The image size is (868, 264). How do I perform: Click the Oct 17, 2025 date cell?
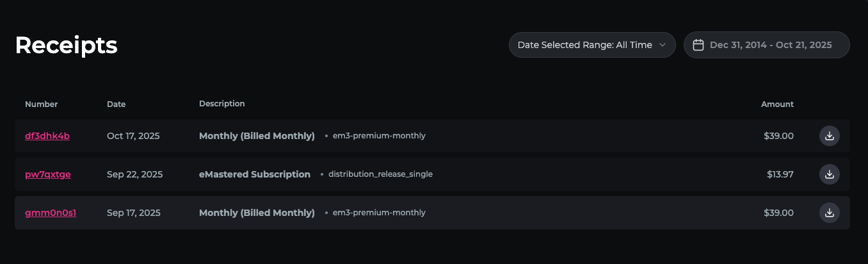tap(133, 136)
